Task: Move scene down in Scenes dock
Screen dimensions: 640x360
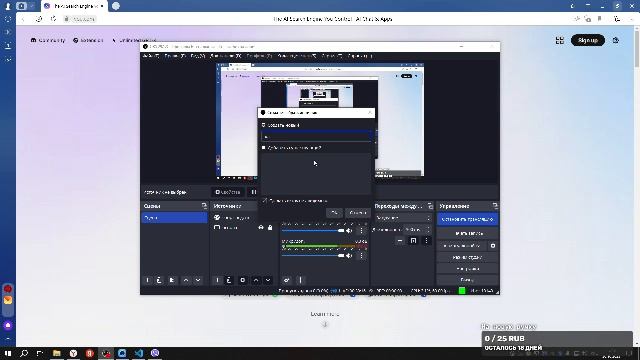Action: (x=198, y=280)
